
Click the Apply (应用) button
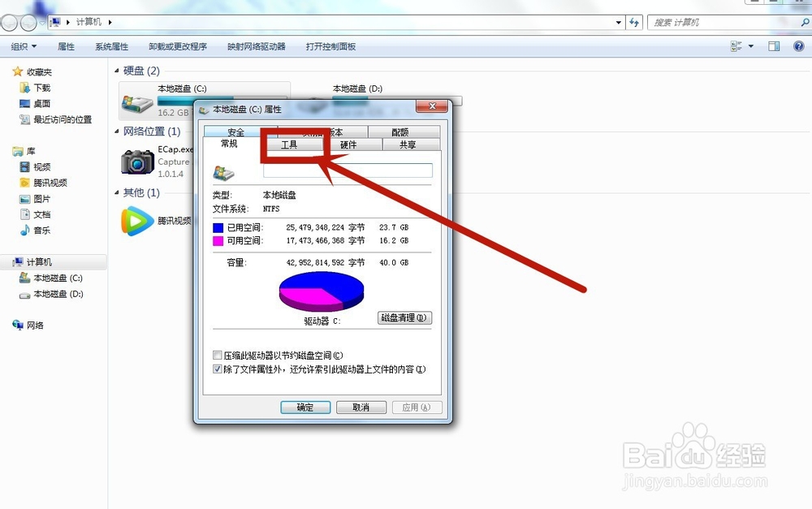(417, 408)
